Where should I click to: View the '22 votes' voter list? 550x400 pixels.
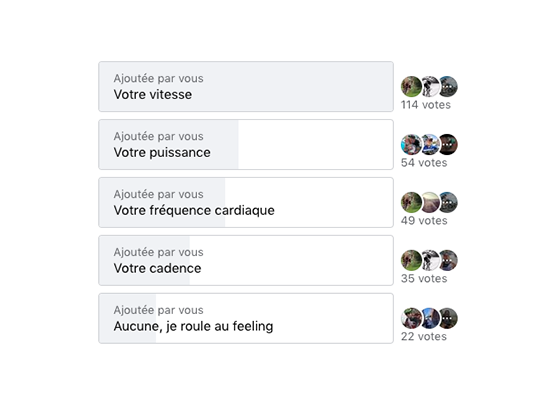(424, 336)
